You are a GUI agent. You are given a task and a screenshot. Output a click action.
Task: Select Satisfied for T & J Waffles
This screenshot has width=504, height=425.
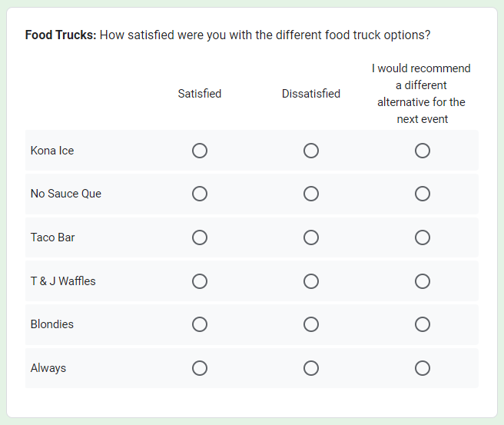(200, 281)
